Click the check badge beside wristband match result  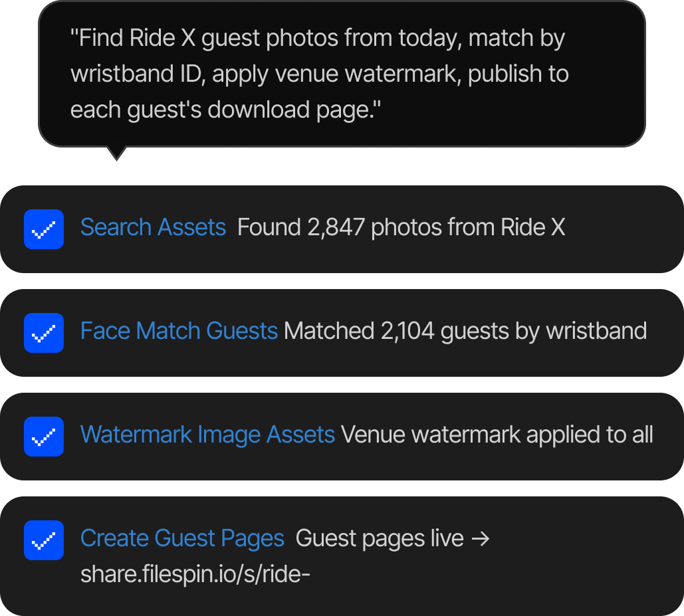(x=43, y=332)
